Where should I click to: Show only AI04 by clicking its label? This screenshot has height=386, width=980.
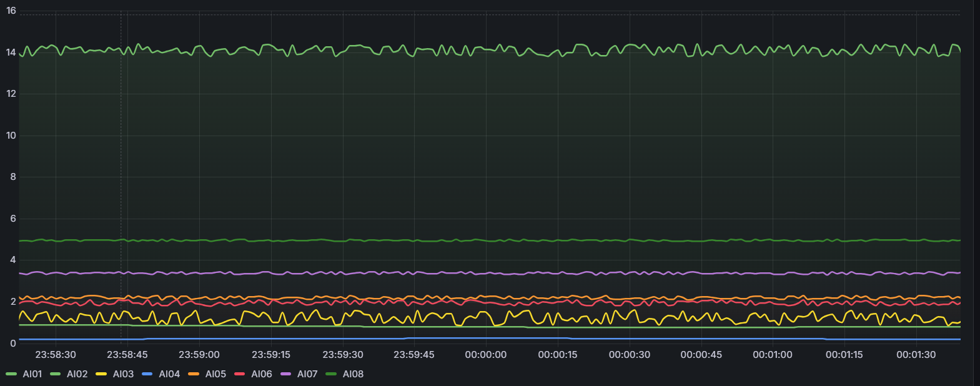(169, 374)
